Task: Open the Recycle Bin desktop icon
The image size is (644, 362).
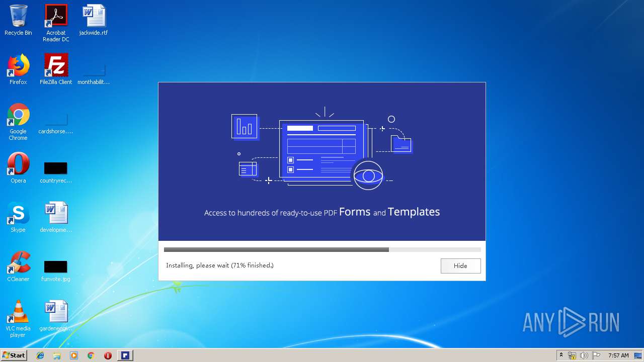Action: pyautogui.click(x=18, y=20)
